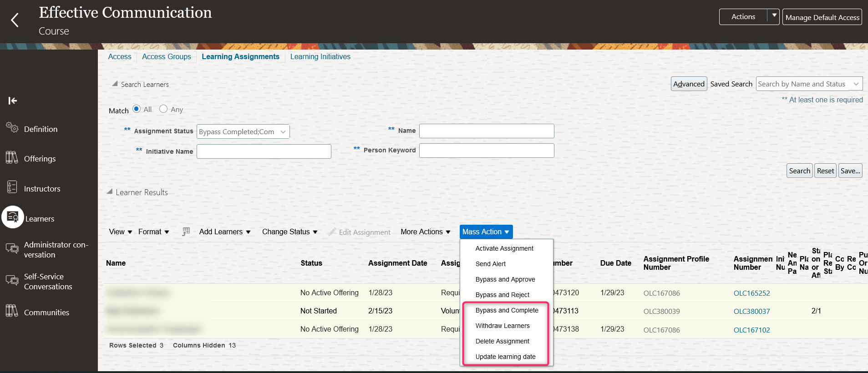Click the Save... button
Image resolution: width=868 pixels, height=373 pixels.
850,171
